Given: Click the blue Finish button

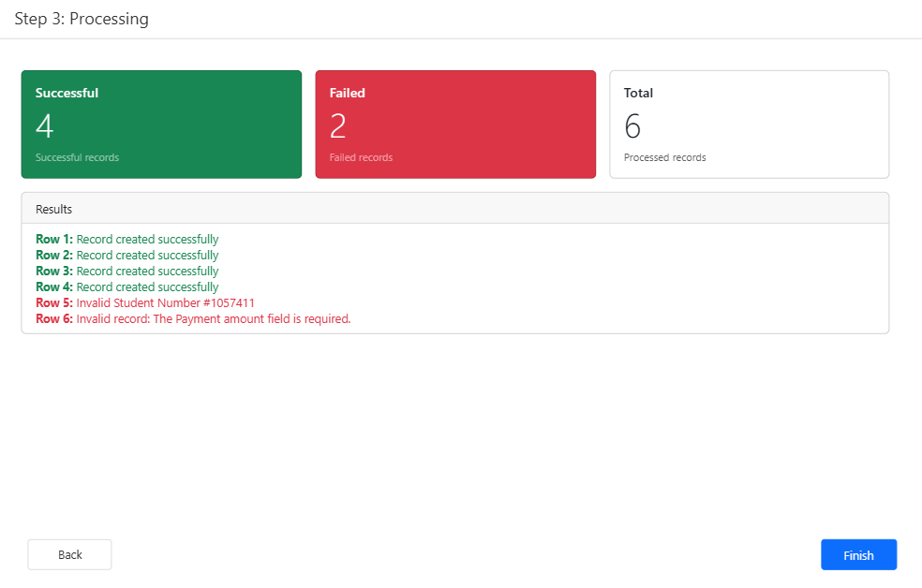Looking at the screenshot, I should coord(858,554).
